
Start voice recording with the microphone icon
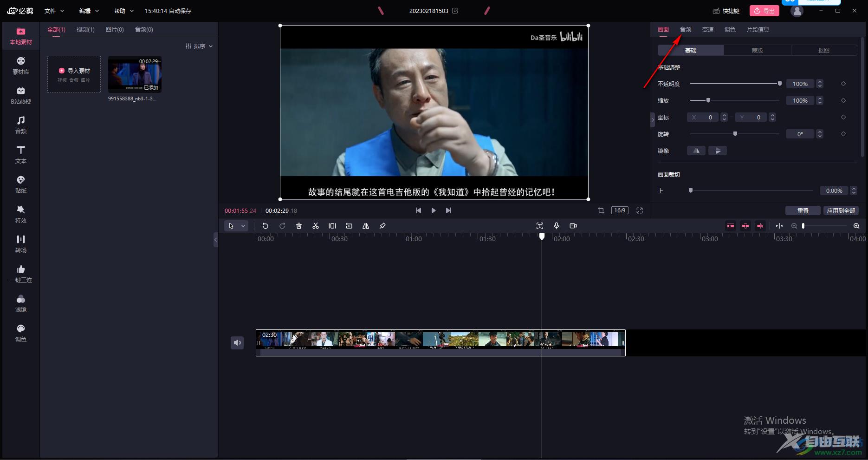(557, 226)
